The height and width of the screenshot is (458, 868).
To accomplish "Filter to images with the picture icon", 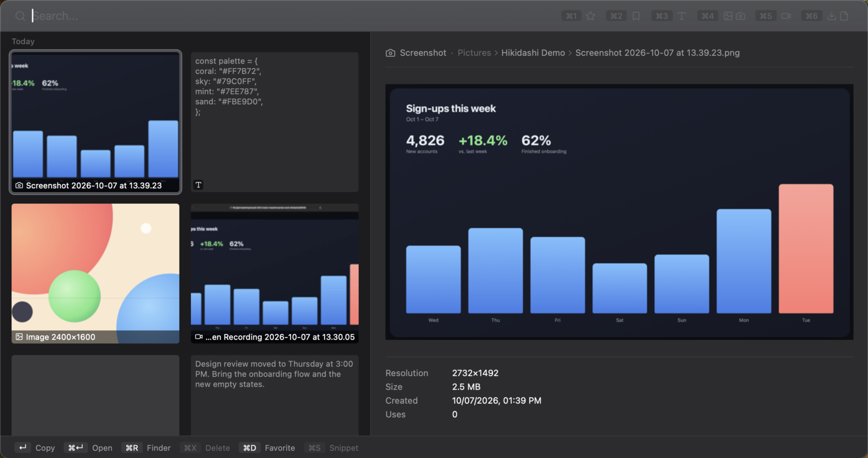I will tap(728, 16).
